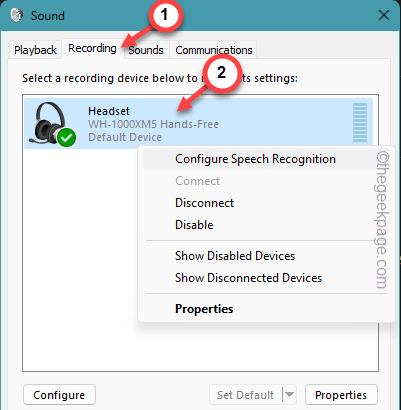The height and width of the screenshot is (410, 401).
Task: Switch to the Playback tab
Action: pyautogui.click(x=35, y=50)
